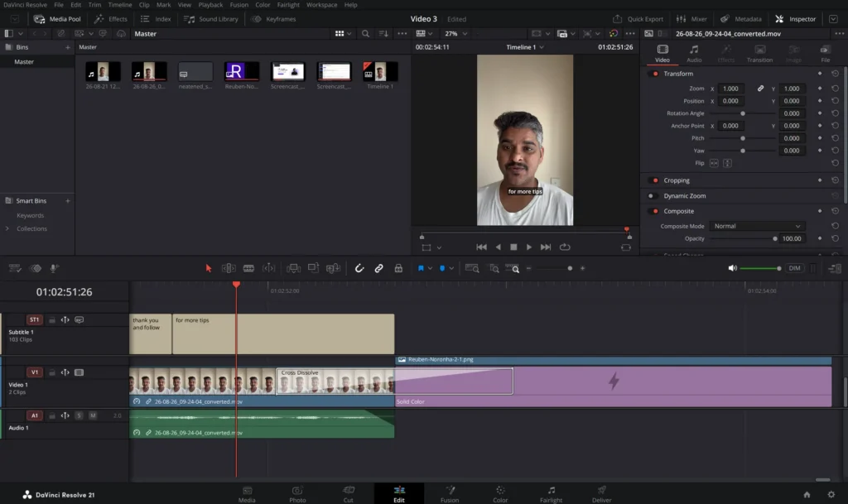Toggle the zoom X/Y link icon
This screenshot has width=848, height=504.
point(760,89)
